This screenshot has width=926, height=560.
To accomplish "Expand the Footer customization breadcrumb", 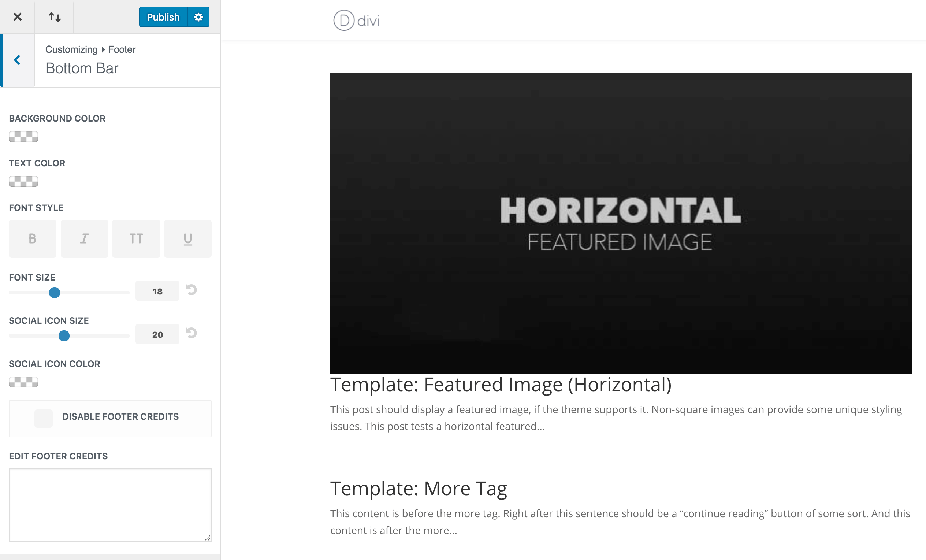I will click(x=121, y=49).
